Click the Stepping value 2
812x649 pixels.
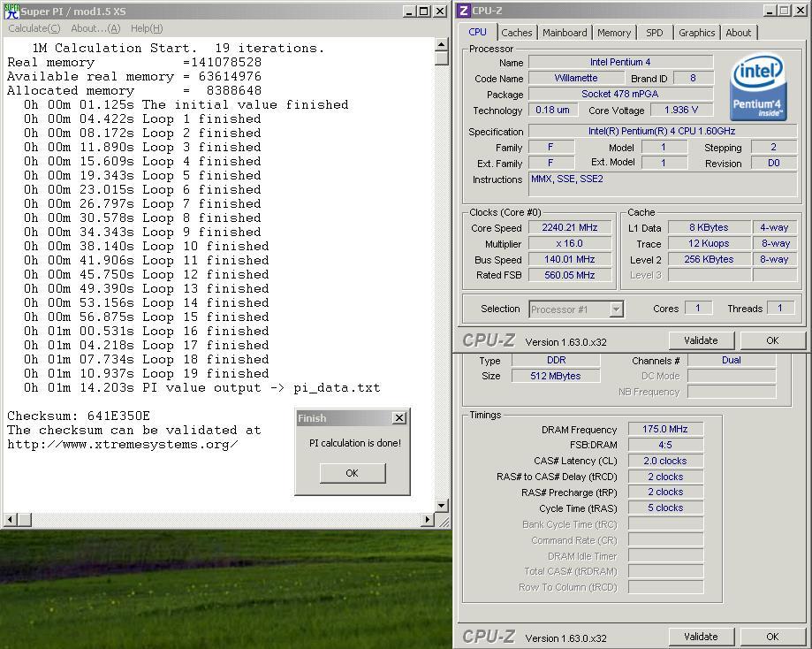774,147
